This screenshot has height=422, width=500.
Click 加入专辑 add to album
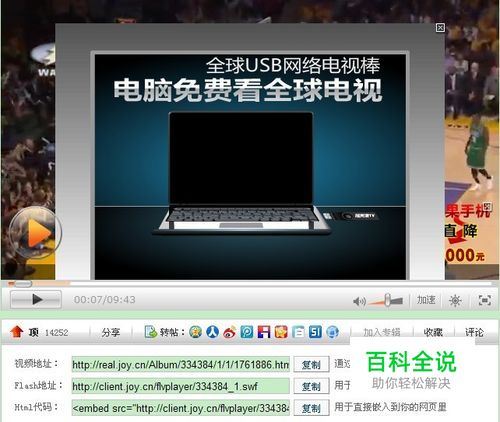click(382, 332)
